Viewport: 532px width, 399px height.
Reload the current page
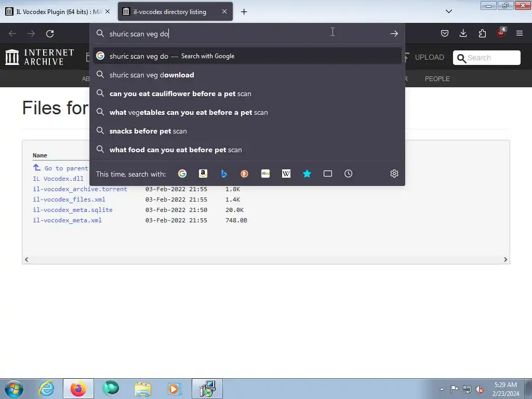pos(50,34)
